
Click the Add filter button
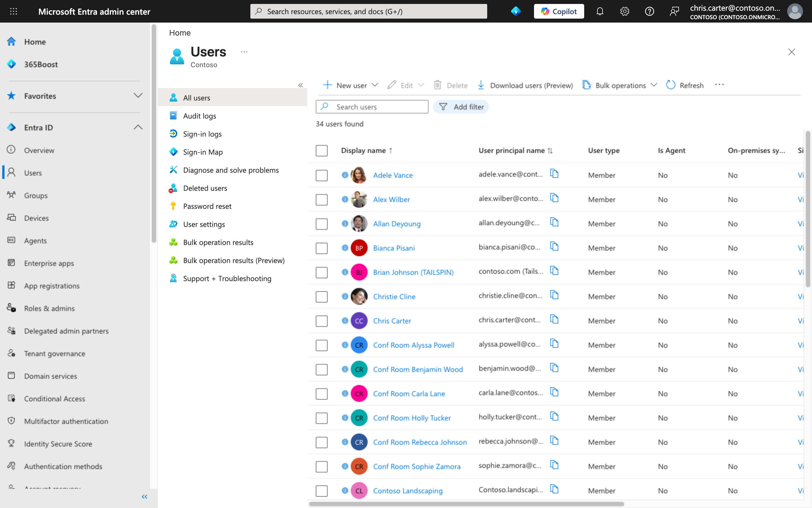click(461, 107)
